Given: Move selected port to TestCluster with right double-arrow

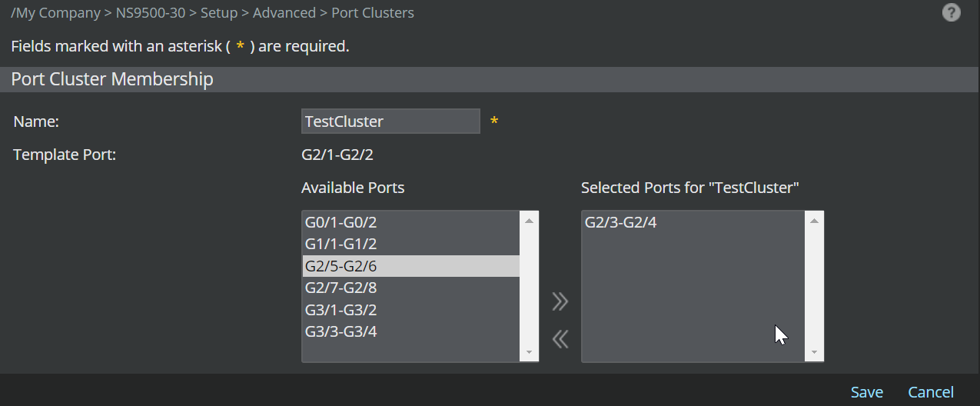Looking at the screenshot, I should tap(560, 301).
